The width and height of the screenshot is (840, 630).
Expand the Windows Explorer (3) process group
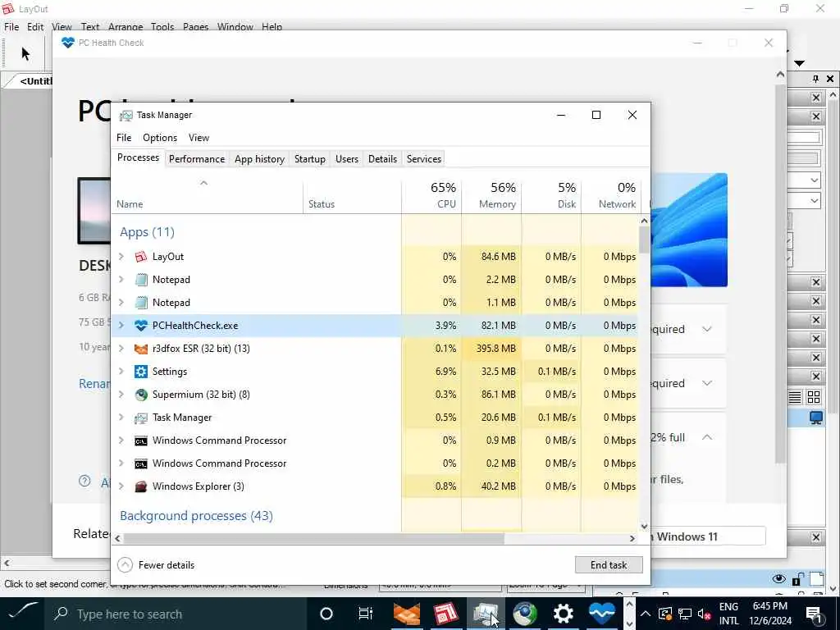[x=121, y=486]
